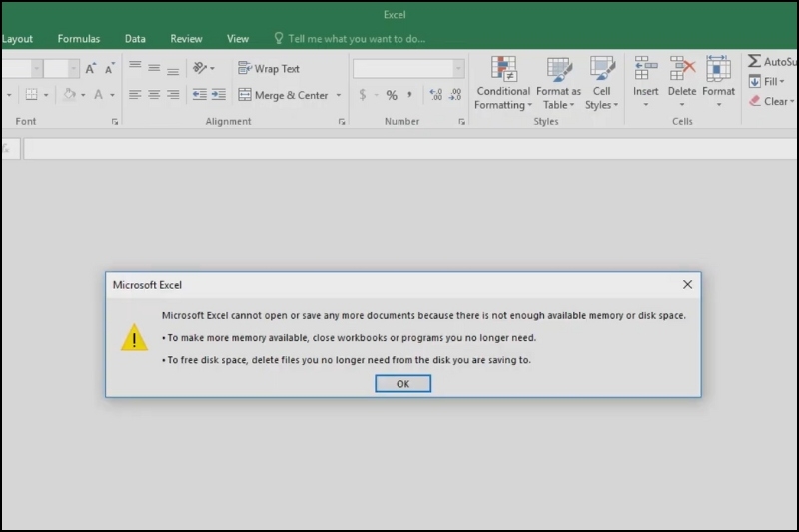The width and height of the screenshot is (799, 532).
Task: Click the Increase Decimal icon
Action: 436,95
